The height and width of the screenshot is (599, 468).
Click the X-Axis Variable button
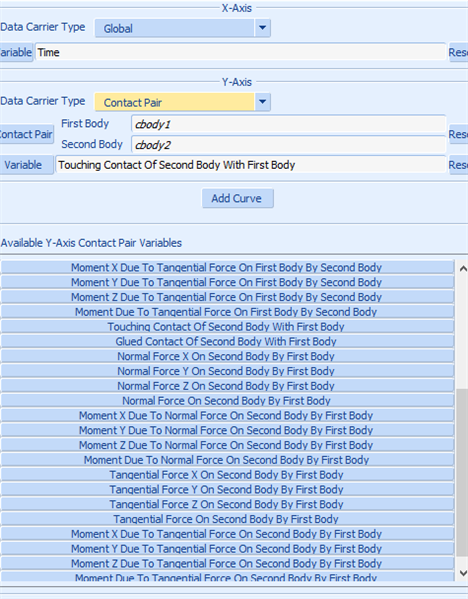(16, 52)
